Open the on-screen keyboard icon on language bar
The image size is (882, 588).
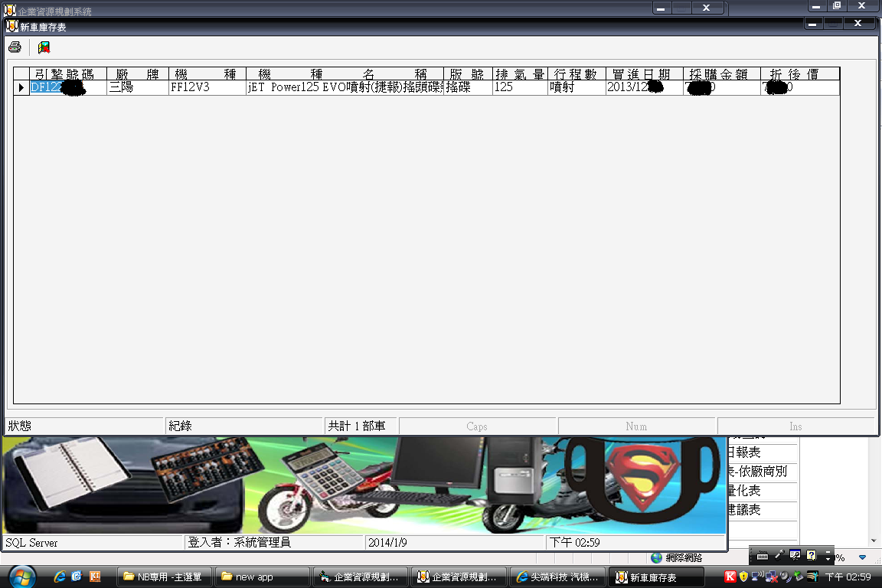pyautogui.click(x=763, y=555)
